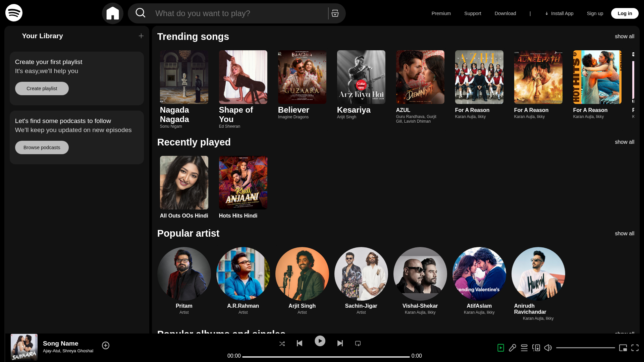Add current song with plus-circle icon
Image resolution: width=644 pixels, height=362 pixels.
click(x=106, y=345)
